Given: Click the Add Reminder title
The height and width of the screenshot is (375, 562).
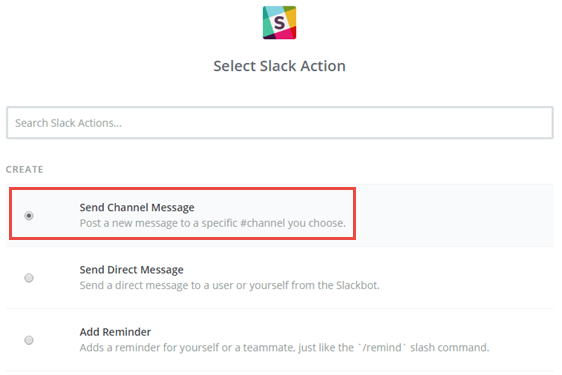Looking at the screenshot, I should click(115, 332).
